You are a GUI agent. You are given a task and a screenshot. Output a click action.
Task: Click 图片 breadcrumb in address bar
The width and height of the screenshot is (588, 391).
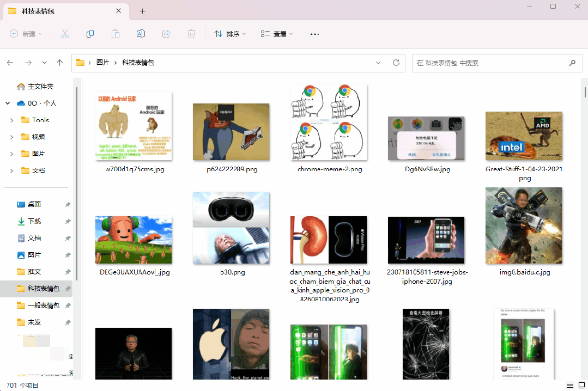pyautogui.click(x=102, y=63)
